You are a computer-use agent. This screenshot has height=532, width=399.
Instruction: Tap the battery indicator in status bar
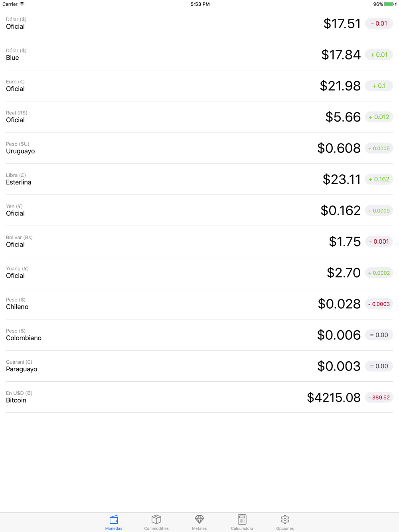[389, 4]
